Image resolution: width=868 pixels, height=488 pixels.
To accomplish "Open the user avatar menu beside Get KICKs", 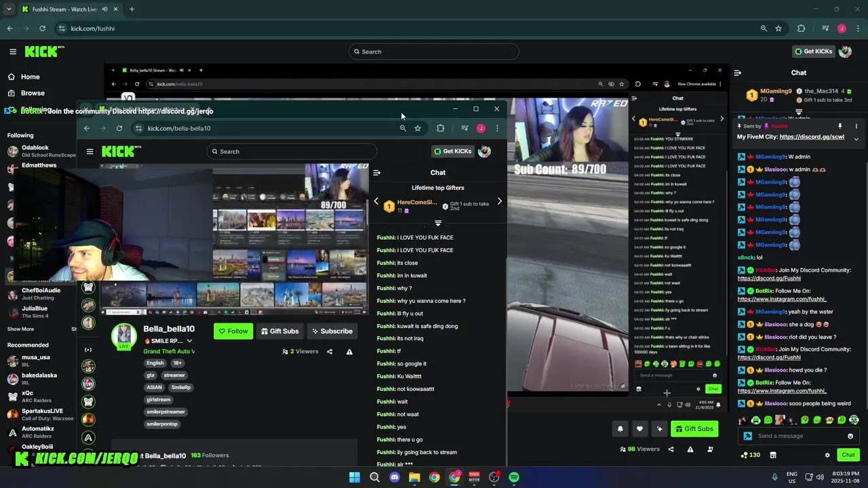I will 845,52.
